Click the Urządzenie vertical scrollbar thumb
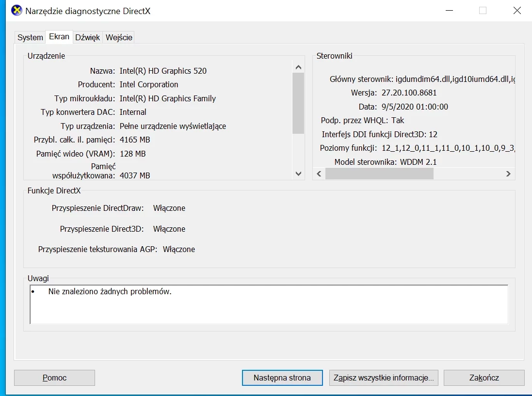This screenshot has height=396, width=532. point(299,103)
